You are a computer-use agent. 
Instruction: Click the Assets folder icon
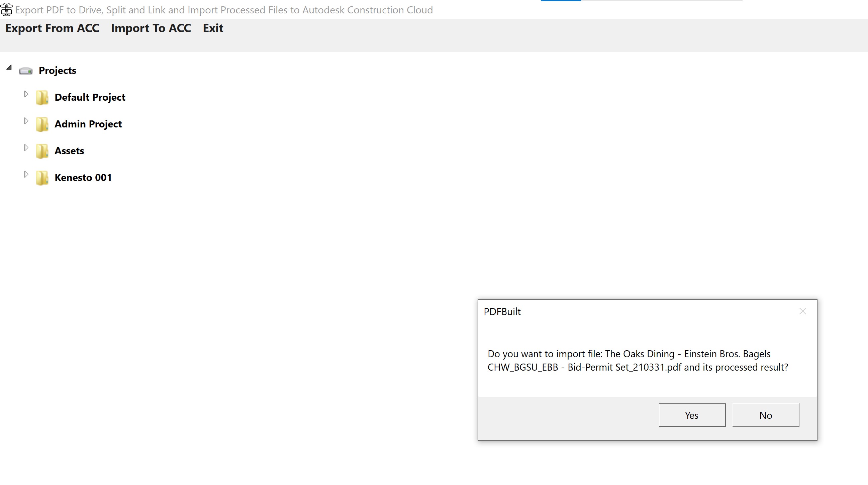pos(42,151)
